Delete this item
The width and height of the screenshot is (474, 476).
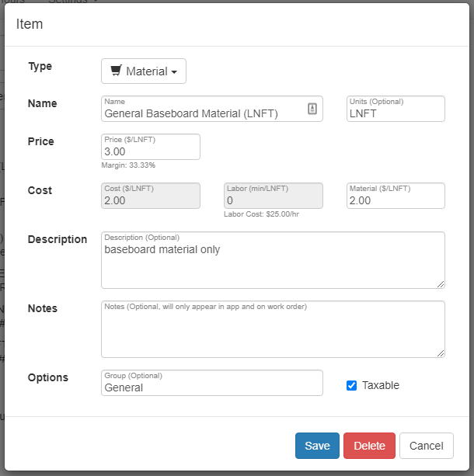point(369,446)
